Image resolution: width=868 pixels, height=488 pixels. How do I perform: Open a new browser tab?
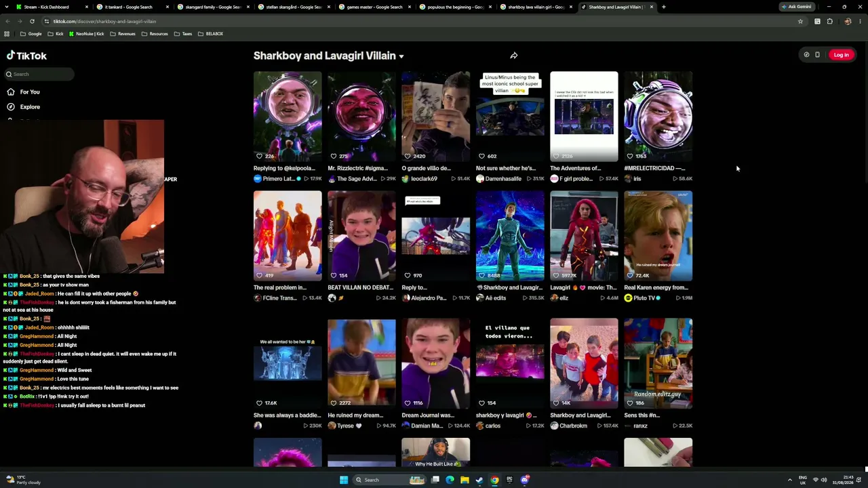click(663, 7)
